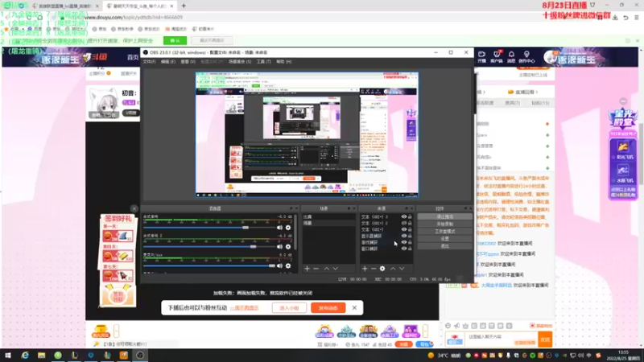The image size is (644, 362).
Task: Adjust the second desktop audio volume slider
Action: 253,247
